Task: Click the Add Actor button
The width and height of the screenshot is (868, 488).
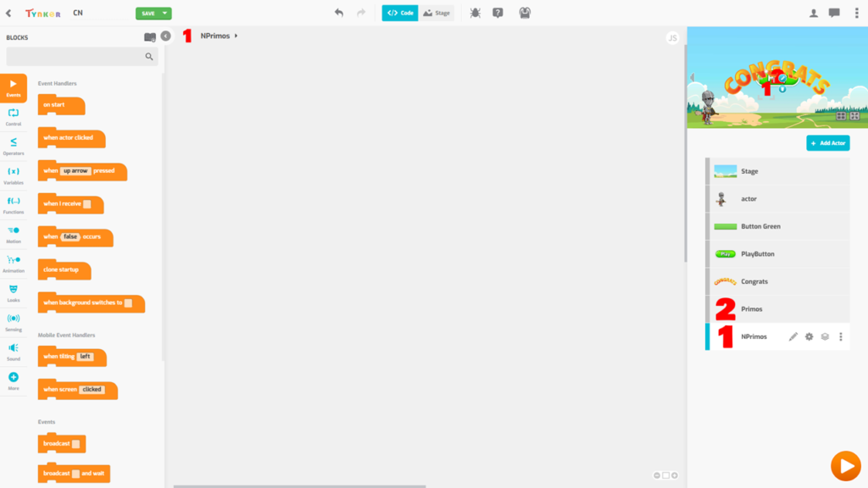Action: (827, 143)
